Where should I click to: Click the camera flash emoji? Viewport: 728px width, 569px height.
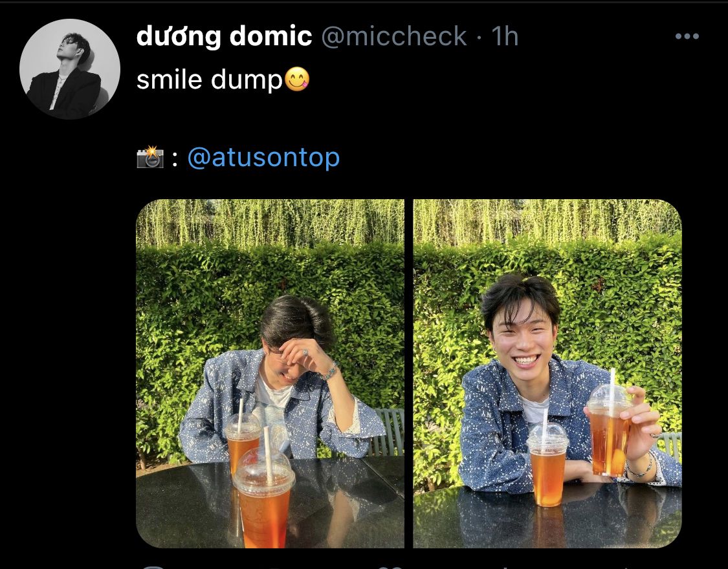tap(150, 158)
